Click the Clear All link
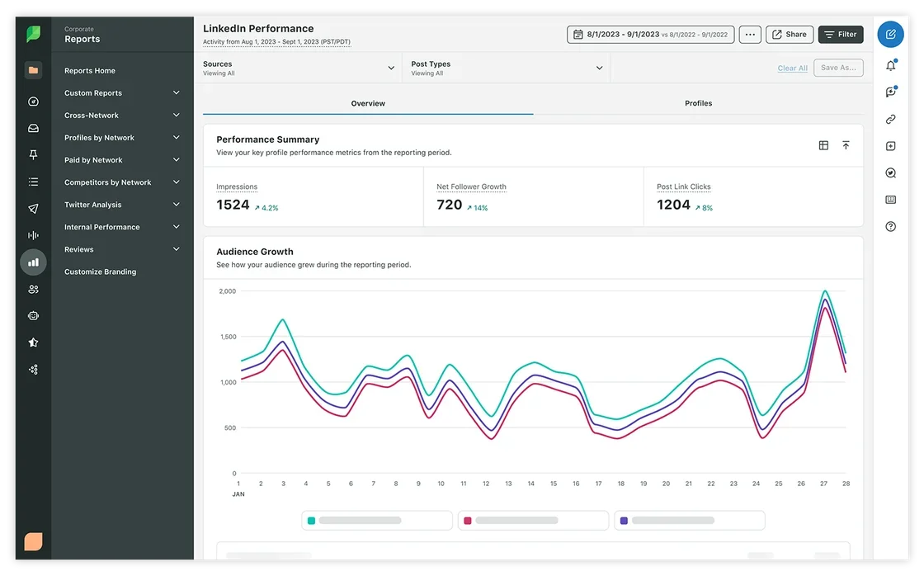924x576 pixels. pyautogui.click(x=792, y=68)
